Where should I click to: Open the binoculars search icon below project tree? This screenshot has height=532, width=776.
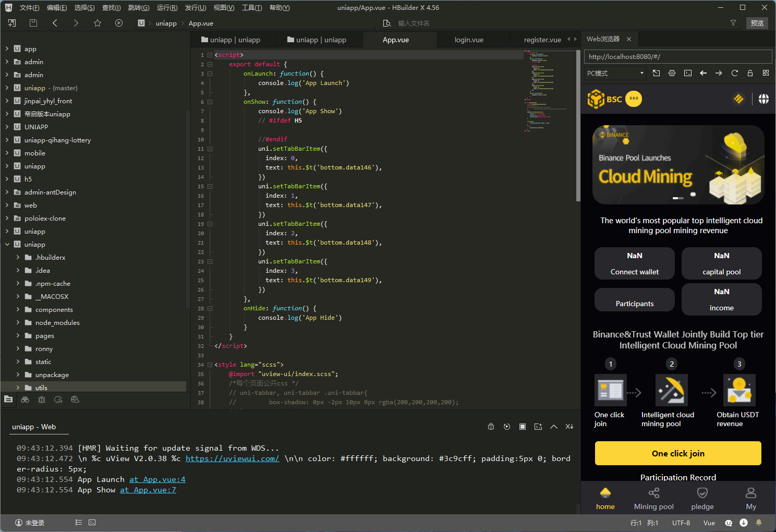(25, 400)
